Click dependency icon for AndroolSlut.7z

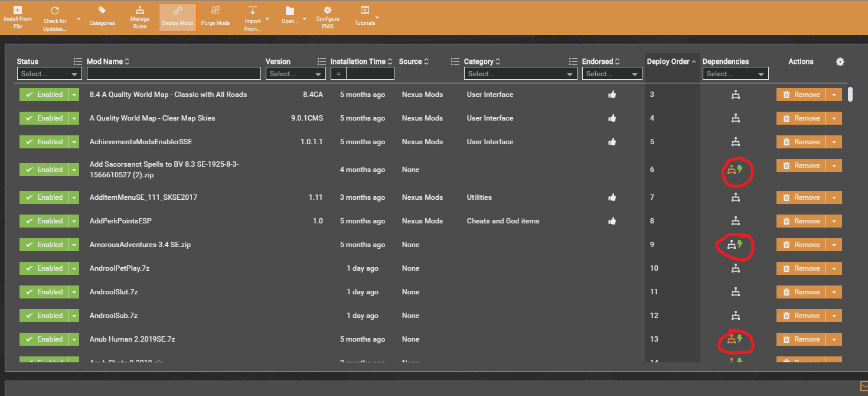click(x=735, y=292)
